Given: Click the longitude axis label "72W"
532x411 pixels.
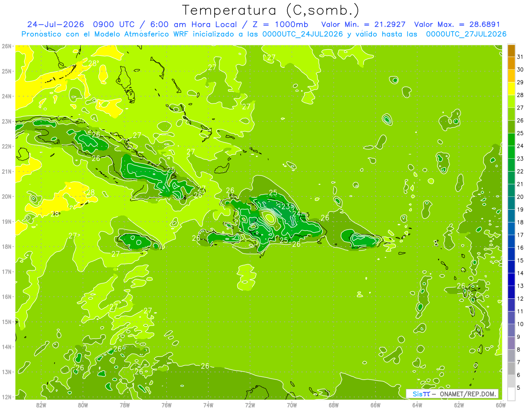Looking at the screenshot, I should pyautogui.click(x=250, y=405).
